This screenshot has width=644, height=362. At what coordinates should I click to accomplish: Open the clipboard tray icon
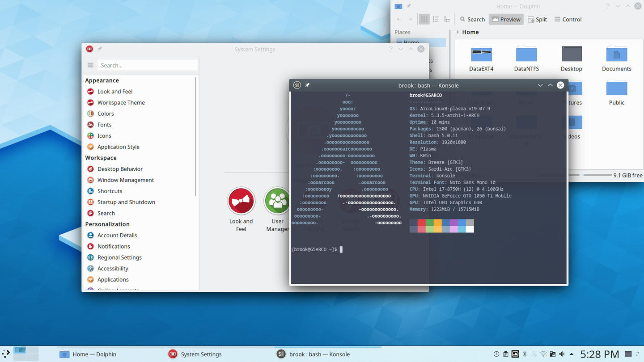506,354
